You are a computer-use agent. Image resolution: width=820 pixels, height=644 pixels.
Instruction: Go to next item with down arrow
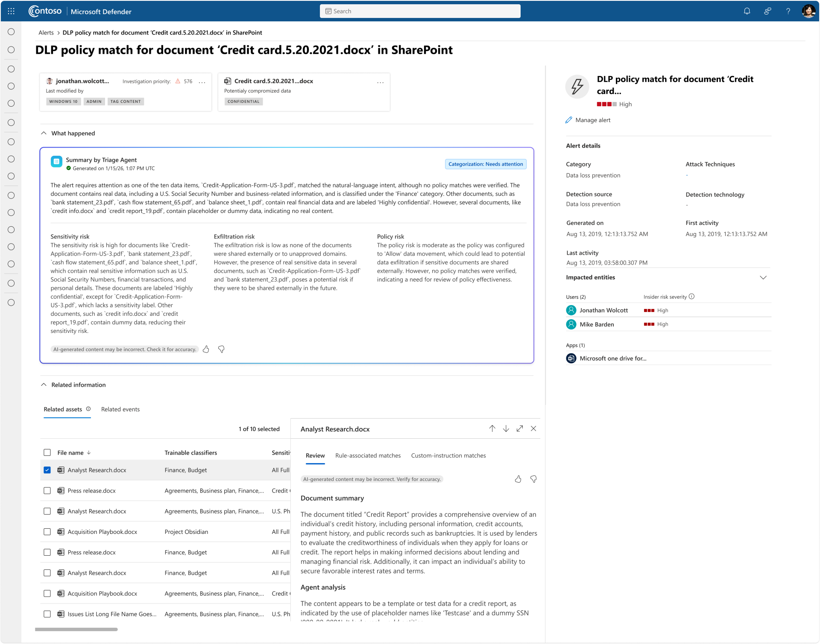pos(506,428)
